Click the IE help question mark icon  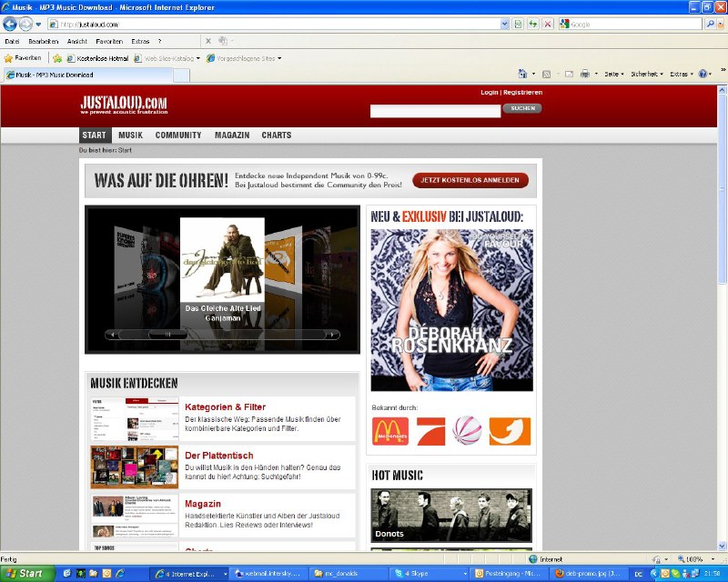(x=703, y=74)
